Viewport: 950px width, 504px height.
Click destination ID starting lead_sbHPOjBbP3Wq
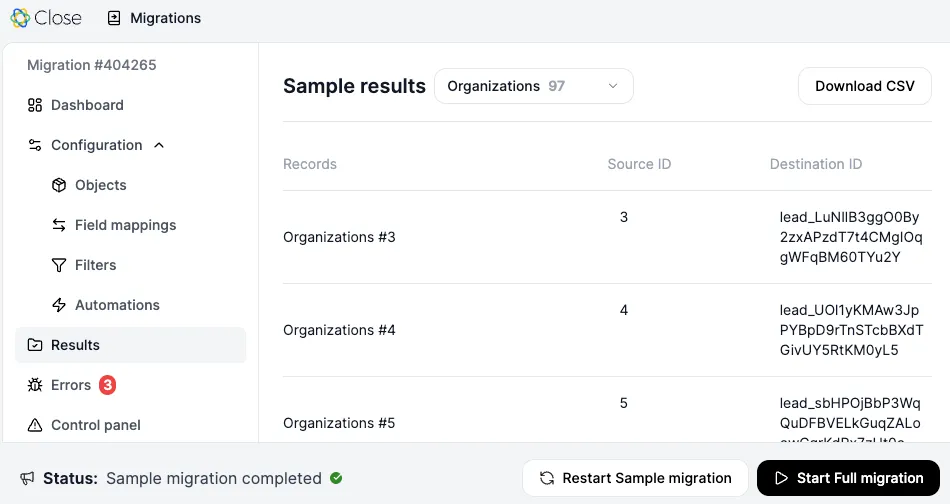pyautogui.click(x=850, y=419)
